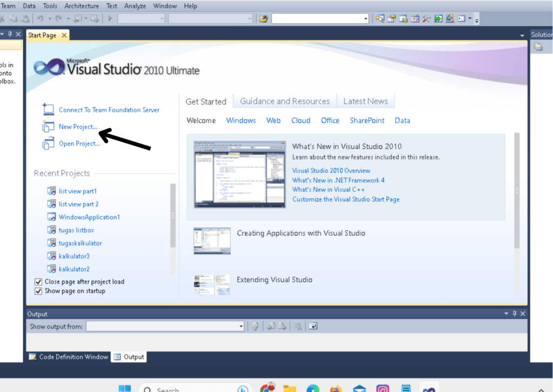553x392 pixels.
Task: Click the Navigate Forward icon
Action: (x=95, y=19)
